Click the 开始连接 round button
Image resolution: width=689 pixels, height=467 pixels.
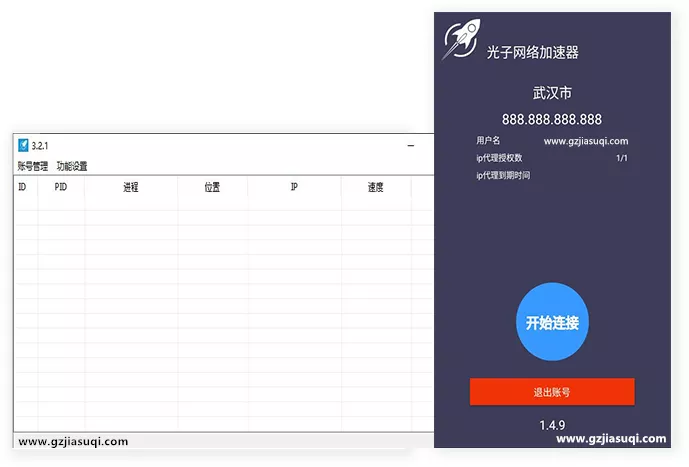pyautogui.click(x=552, y=322)
